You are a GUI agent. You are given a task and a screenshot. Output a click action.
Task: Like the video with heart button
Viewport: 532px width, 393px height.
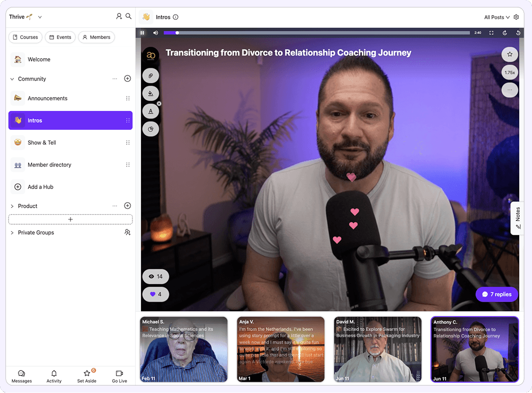point(156,294)
